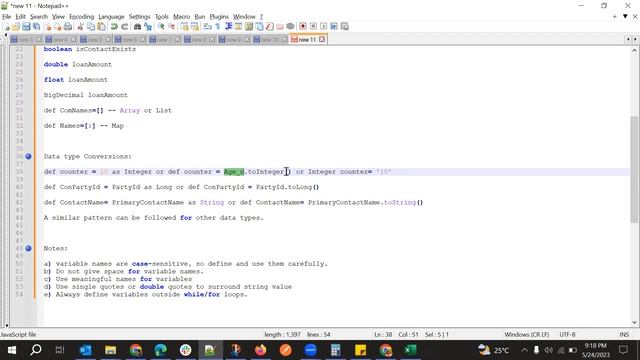Open Find with the binoculars icon
Screen dimensions: 640x360
(138, 27)
